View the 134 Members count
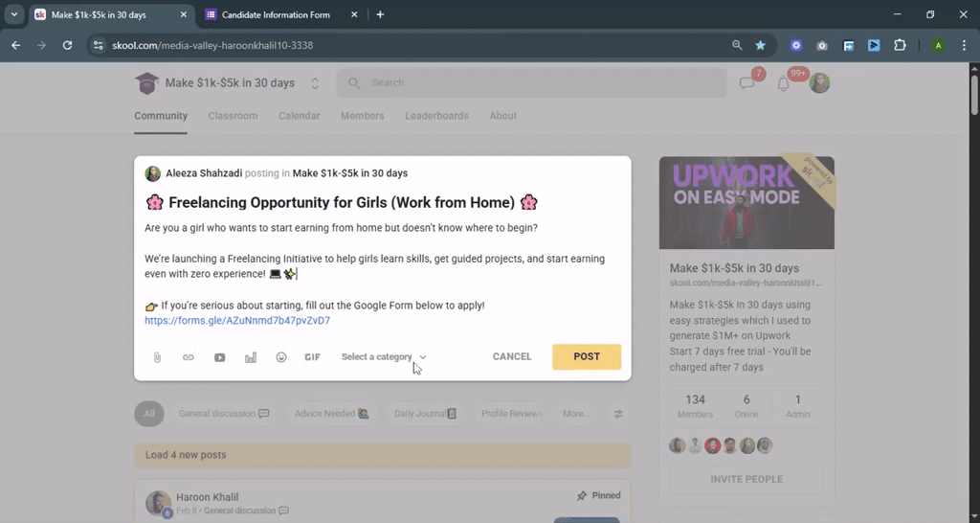 (x=695, y=406)
